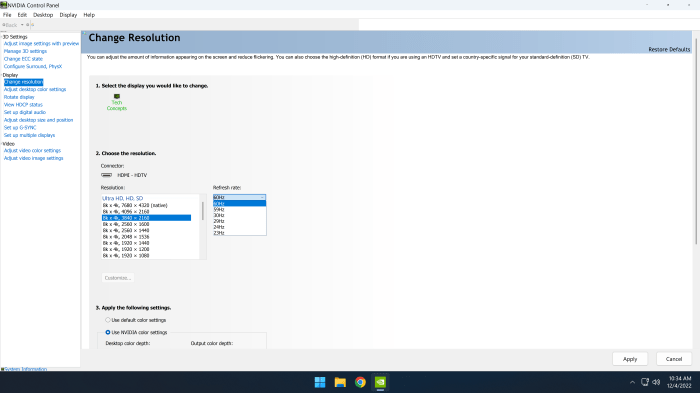Open the Display menu
700x393 pixels.
68,15
